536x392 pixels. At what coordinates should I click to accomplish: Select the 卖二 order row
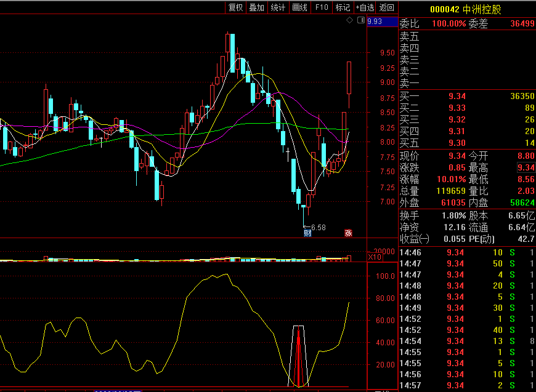coord(467,71)
